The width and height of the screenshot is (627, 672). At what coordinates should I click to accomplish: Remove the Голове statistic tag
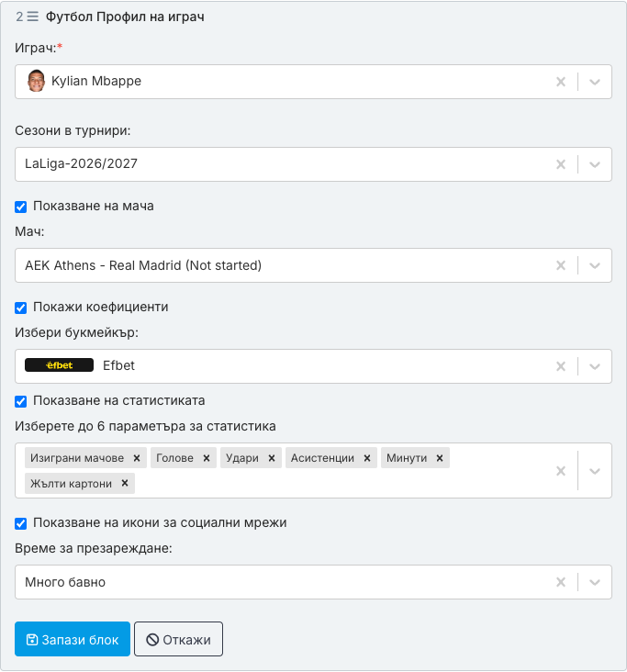click(207, 458)
